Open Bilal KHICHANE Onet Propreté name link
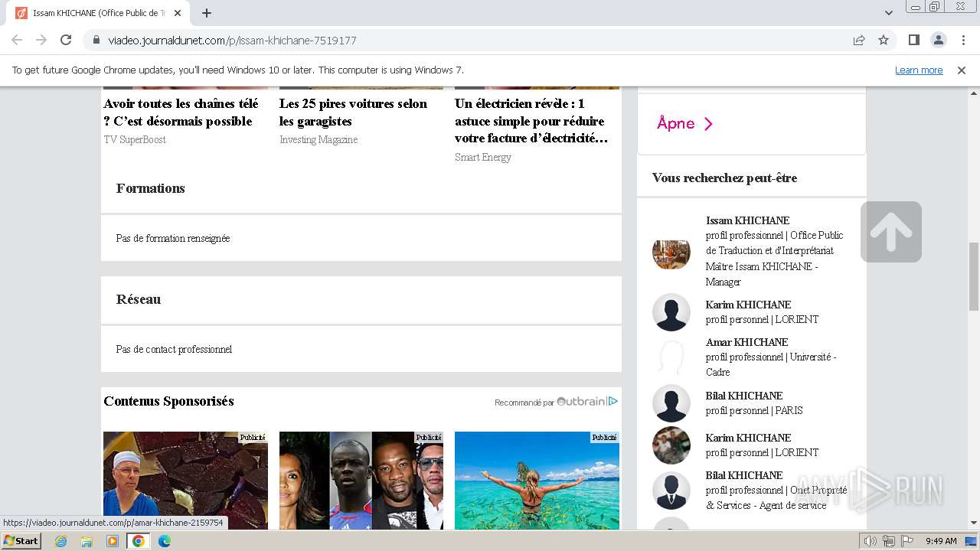This screenshot has width=980, height=551. (744, 475)
